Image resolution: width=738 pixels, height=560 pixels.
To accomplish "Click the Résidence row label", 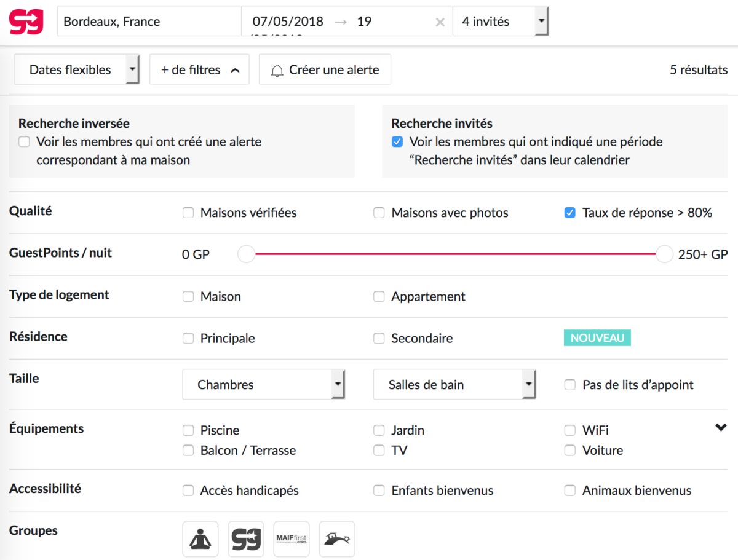I will click(x=38, y=336).
